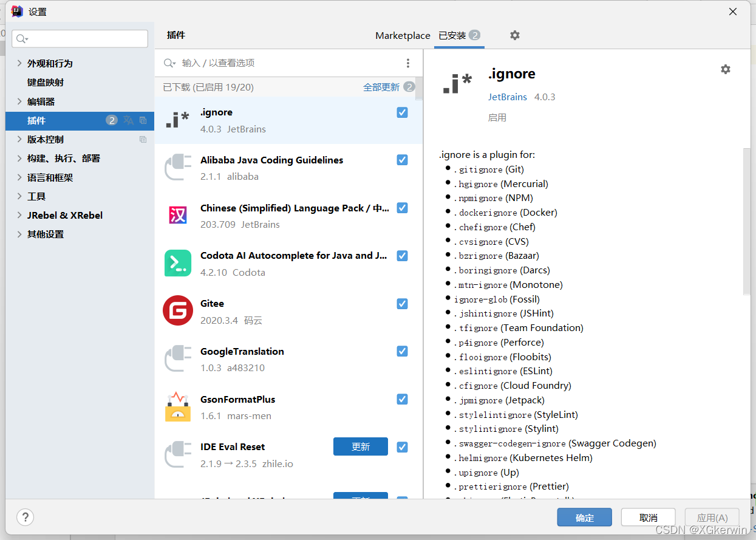Disable the Gitee plugin checkbox
The height and width of the screenshot is (540, 756).
tap(402, 304)
